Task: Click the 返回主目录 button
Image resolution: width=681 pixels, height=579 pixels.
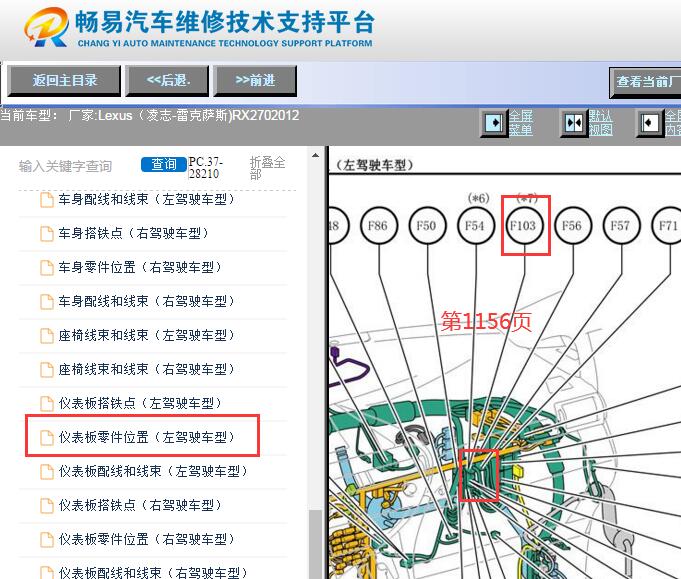Action: click(64, 81)
